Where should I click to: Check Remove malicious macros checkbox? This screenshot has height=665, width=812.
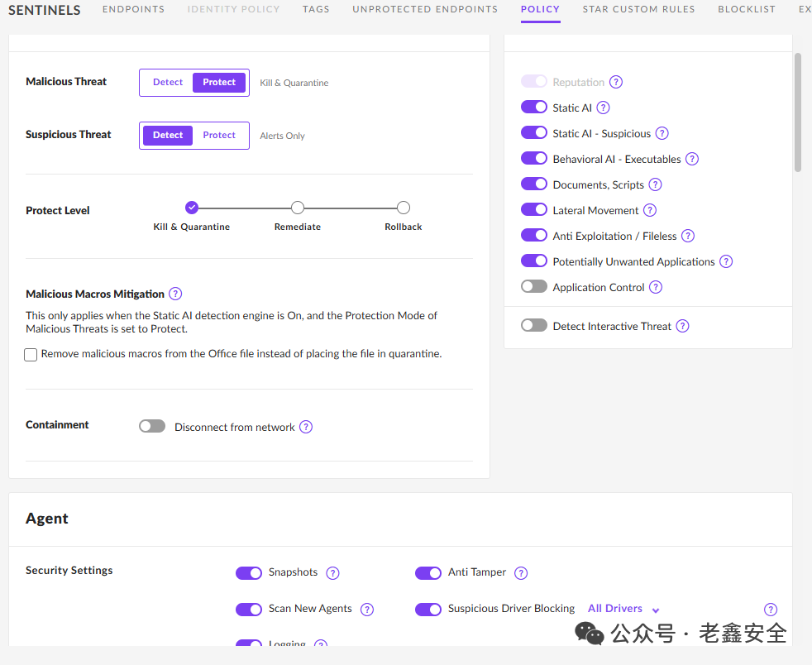(x=31, y=355)
